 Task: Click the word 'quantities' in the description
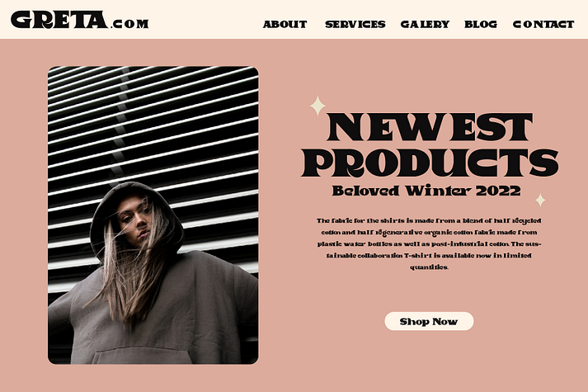point(429,267)
